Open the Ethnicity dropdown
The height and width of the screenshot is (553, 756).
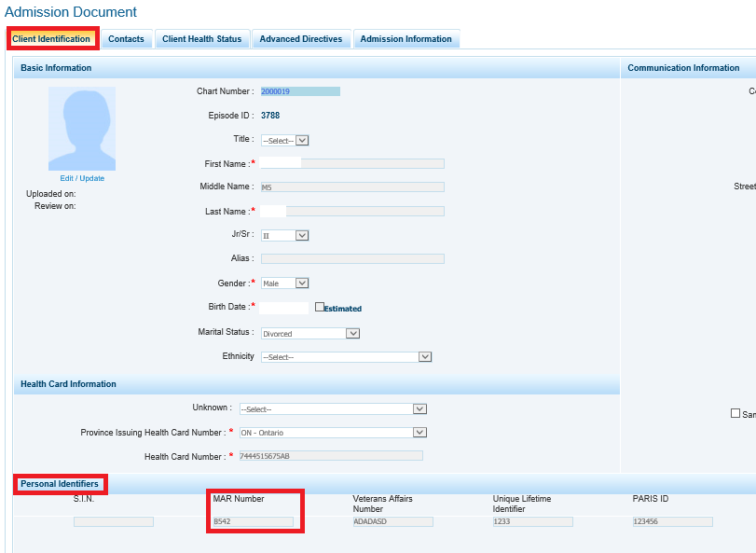pyautogui.click(x=346, y=357)
